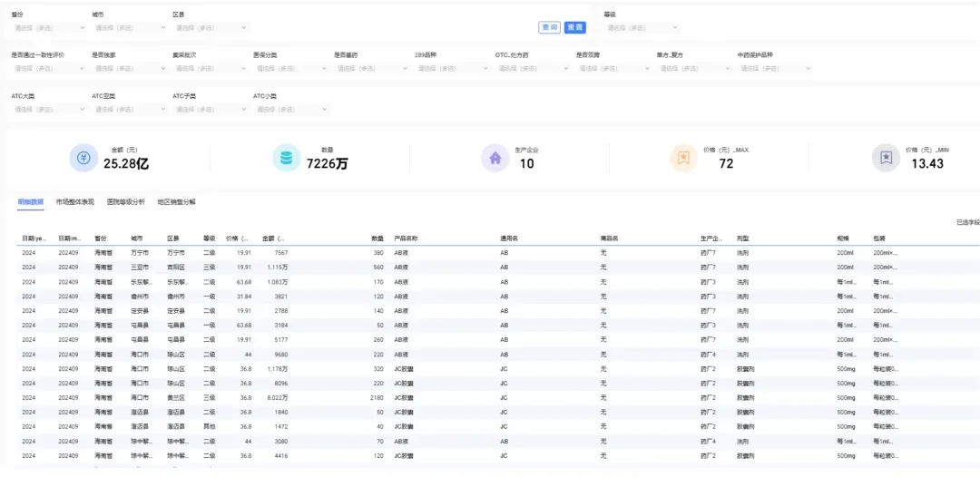Click the 万宁市 city cell
980x477 pixels.
tap(140, 253)
